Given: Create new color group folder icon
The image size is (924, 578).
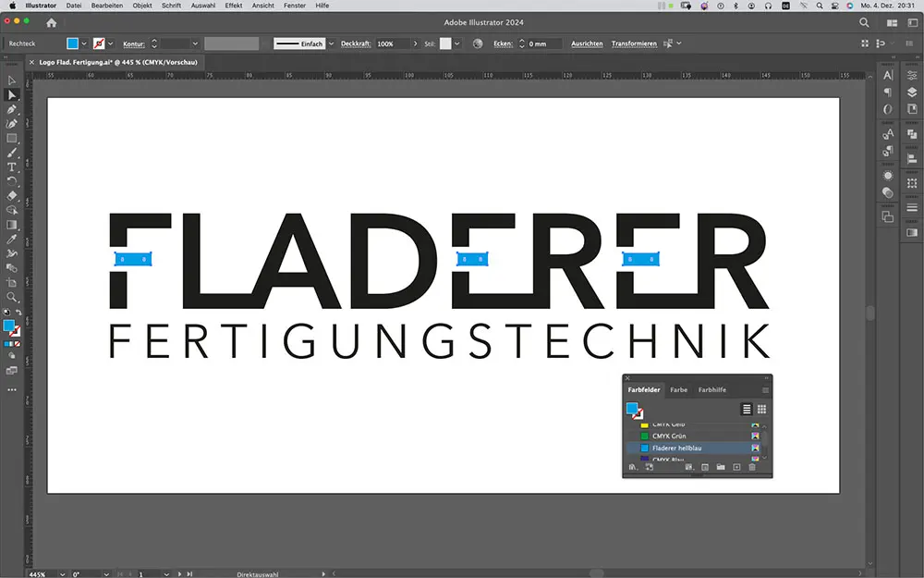Looking at the screenshot, I should tap(721, 467).
